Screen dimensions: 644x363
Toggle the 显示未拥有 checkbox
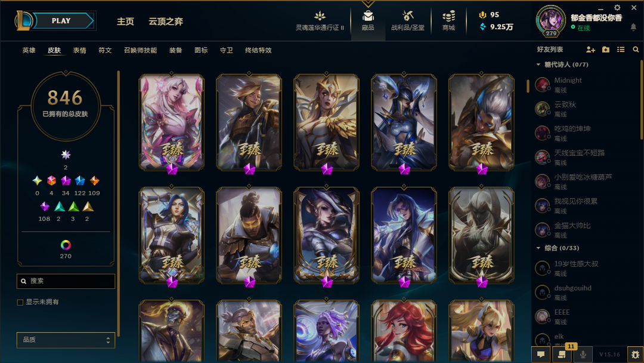[20, 302]
